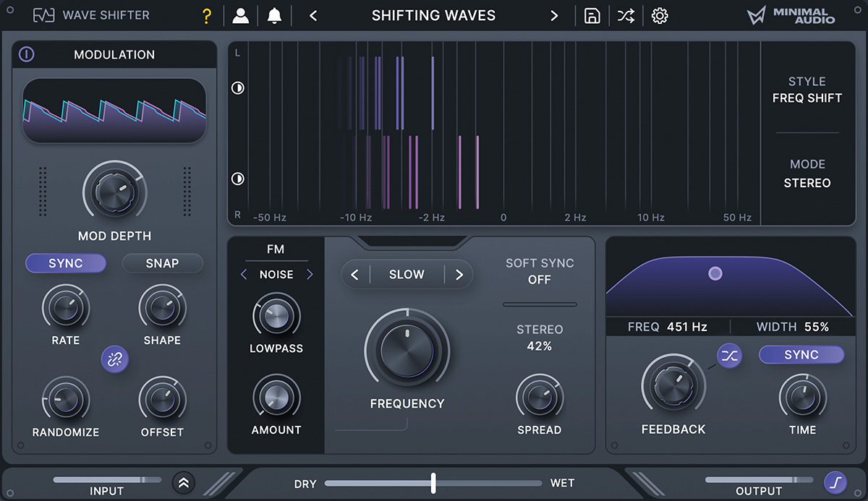Click the OUTPUT level slider
The height and width of the screenshot is (501, 868).
759,479
